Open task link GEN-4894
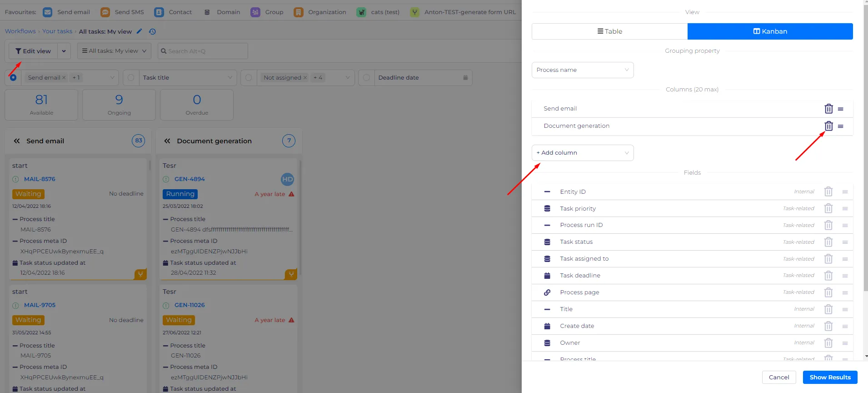 point(190,179)
